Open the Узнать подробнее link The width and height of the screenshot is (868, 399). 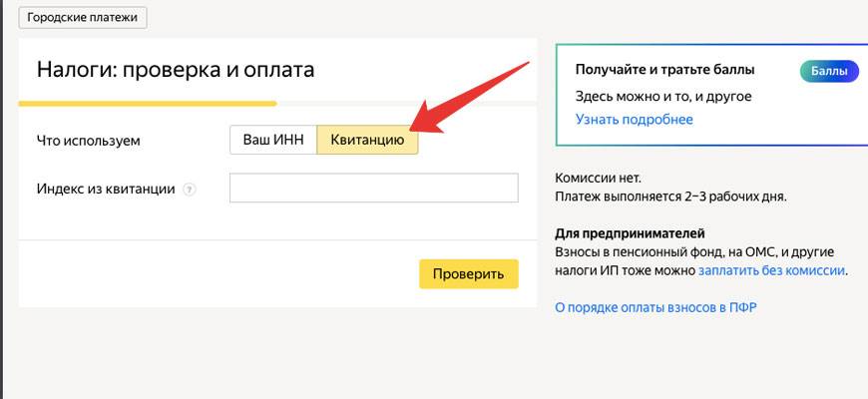[x=634, y=120]
